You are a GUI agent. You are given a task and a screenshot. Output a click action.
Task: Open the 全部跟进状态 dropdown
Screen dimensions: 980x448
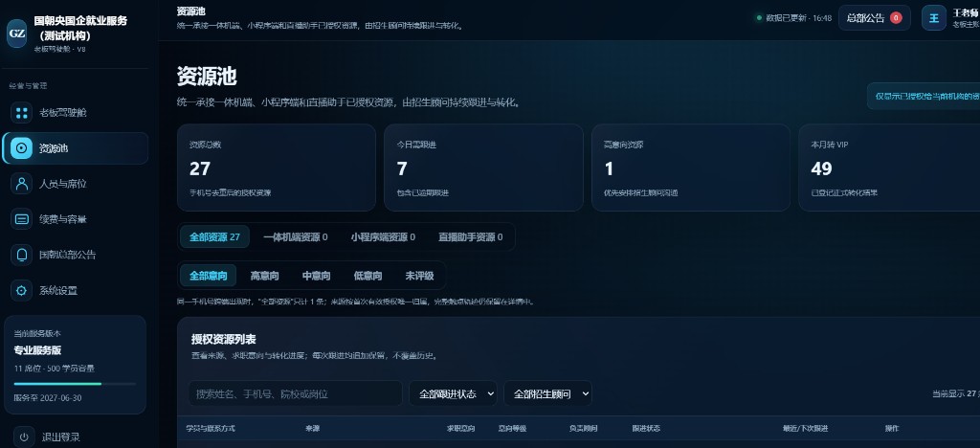[x=453, y=393]
